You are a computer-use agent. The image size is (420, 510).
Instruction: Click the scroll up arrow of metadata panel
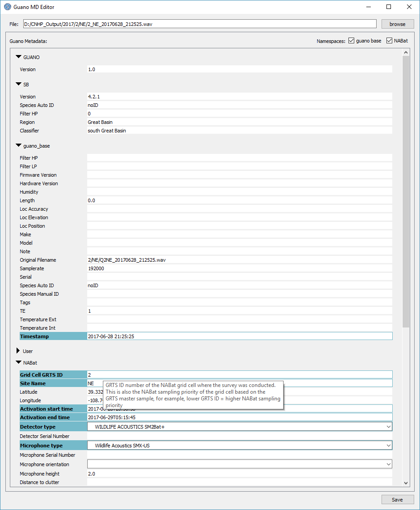(x=406, y=52)
